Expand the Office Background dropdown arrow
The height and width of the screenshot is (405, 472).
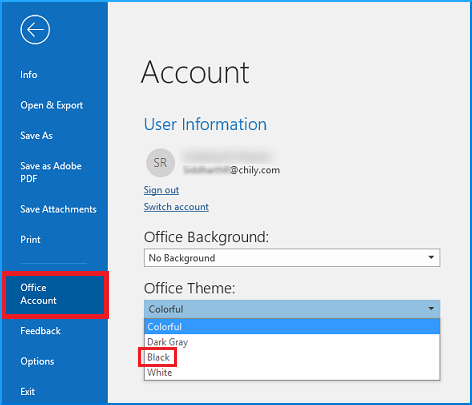[x=431, y=257]
